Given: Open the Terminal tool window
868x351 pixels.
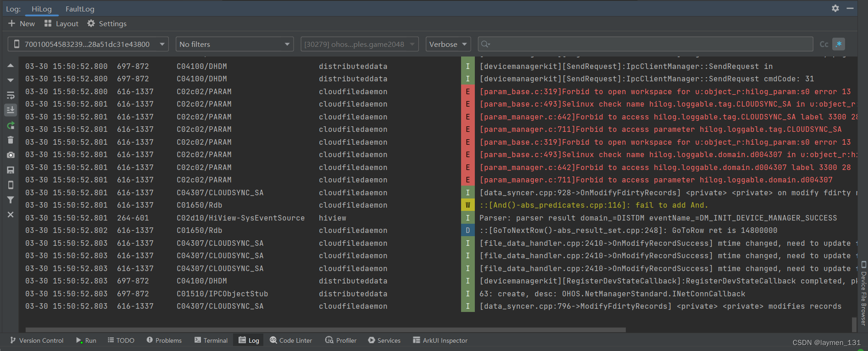Looking at the screenshot, I should tap(211, 340).
